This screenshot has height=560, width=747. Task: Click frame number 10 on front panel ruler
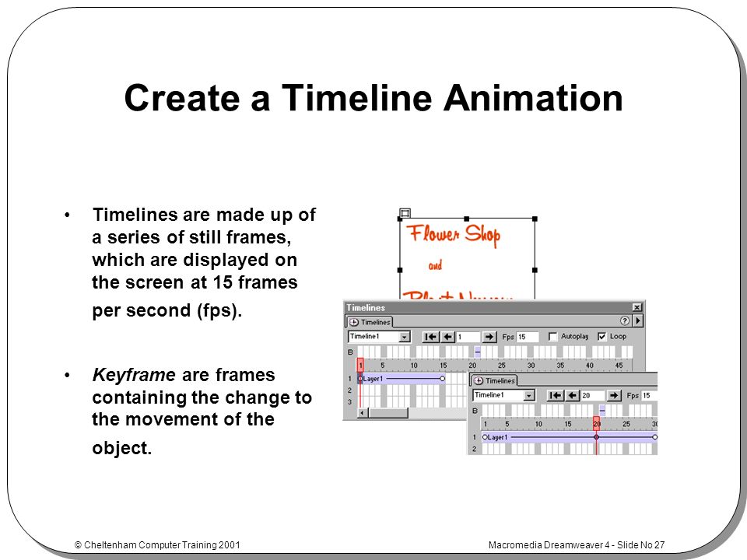(x=538, y=424)
